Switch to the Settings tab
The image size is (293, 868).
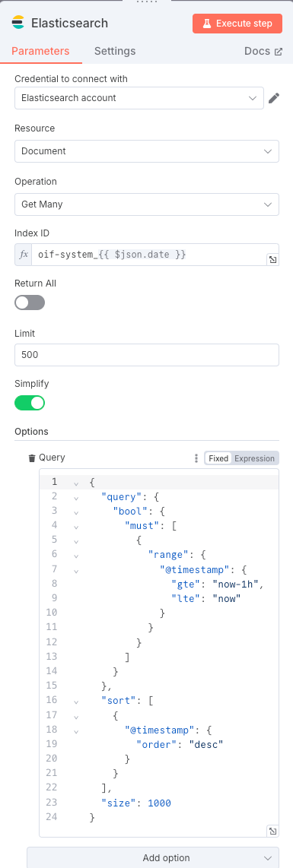pos(115,51)
